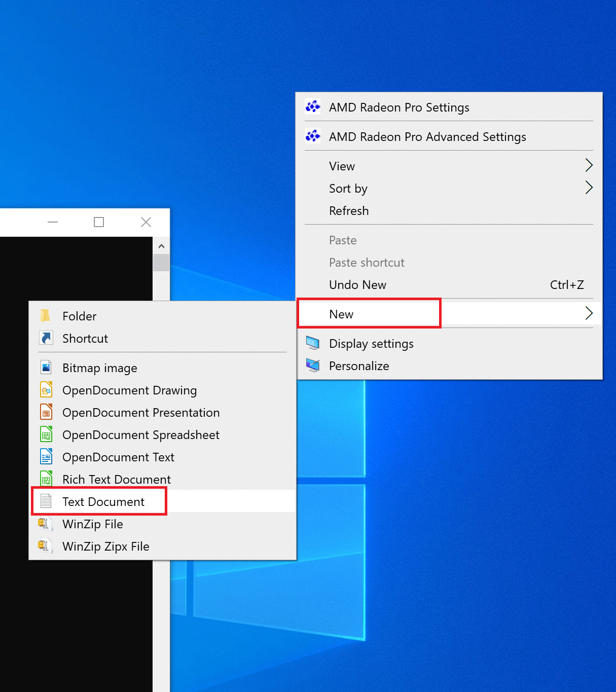Click the WinZip File icon
The height and width of the screenshot is (692, 616).
45,524
